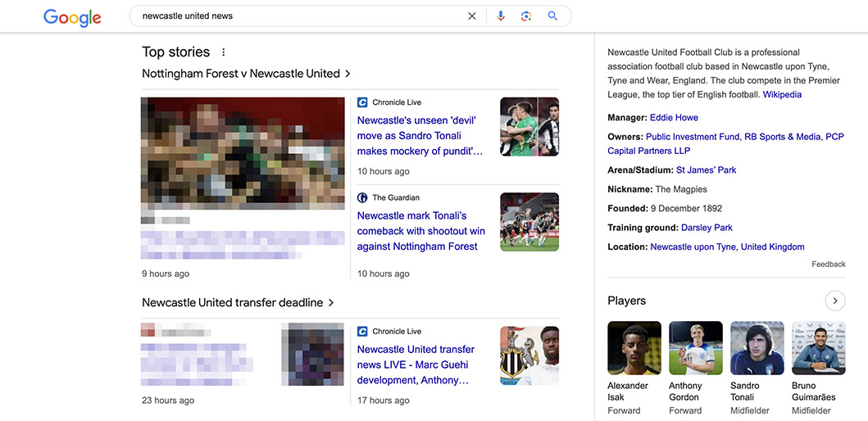868x421 pixels.
Task: Open the blurred thumbnail in transfer deadline section
Action: click(x=312, y=355)
